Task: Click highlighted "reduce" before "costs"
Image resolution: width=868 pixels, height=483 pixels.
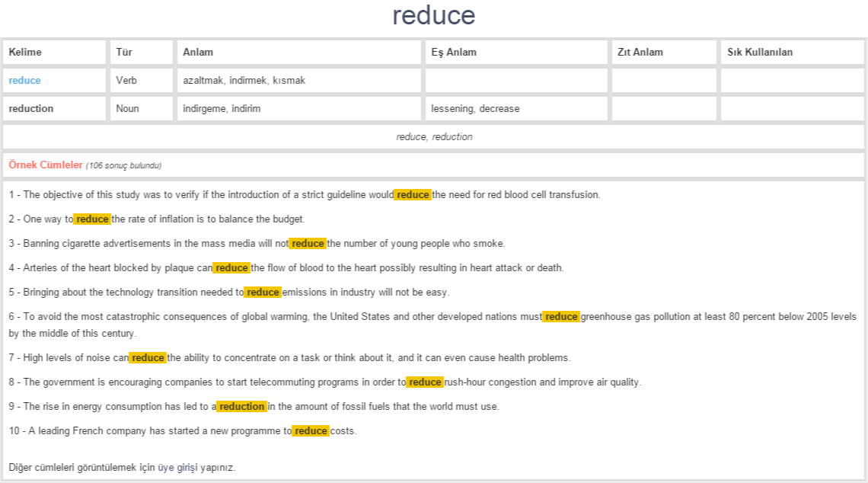Action: pos(311,431)
